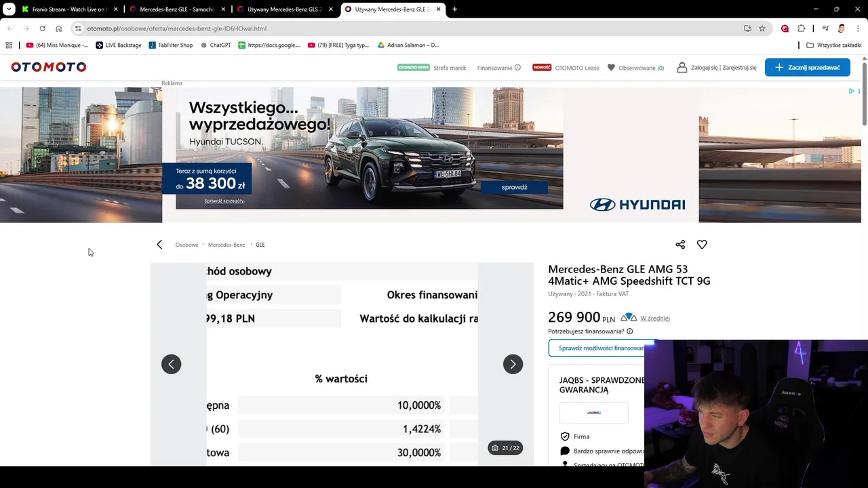The height and width of the screenshot is (488, 868).
Task: Open the extensions puzzle icon
Action: coord(802,28)
